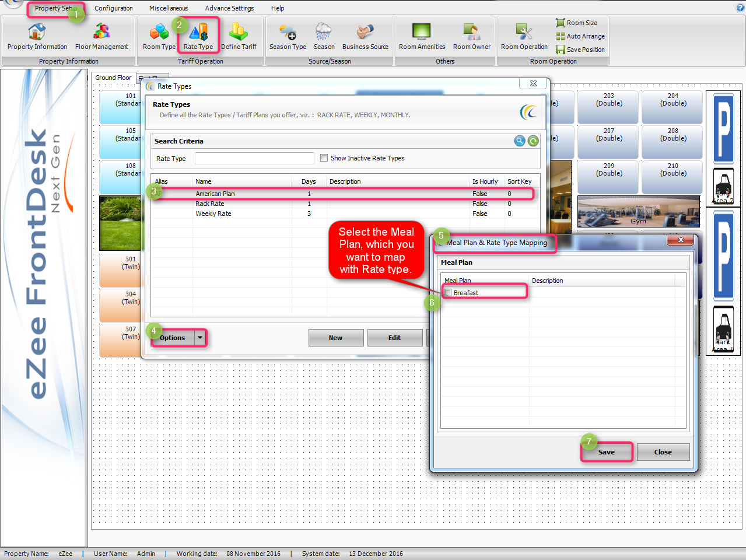Open Room Operation tool

point(524,37)
